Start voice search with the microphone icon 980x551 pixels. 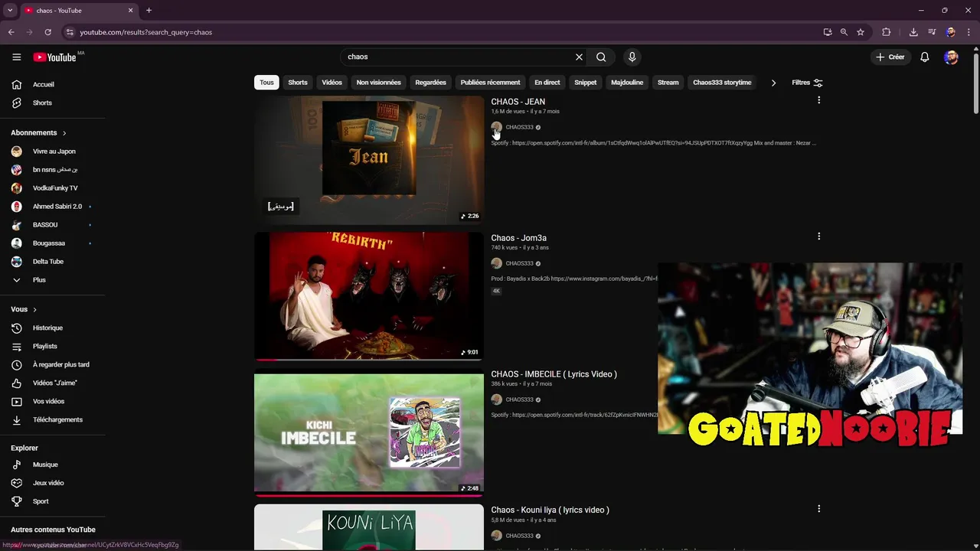point(632,57)
